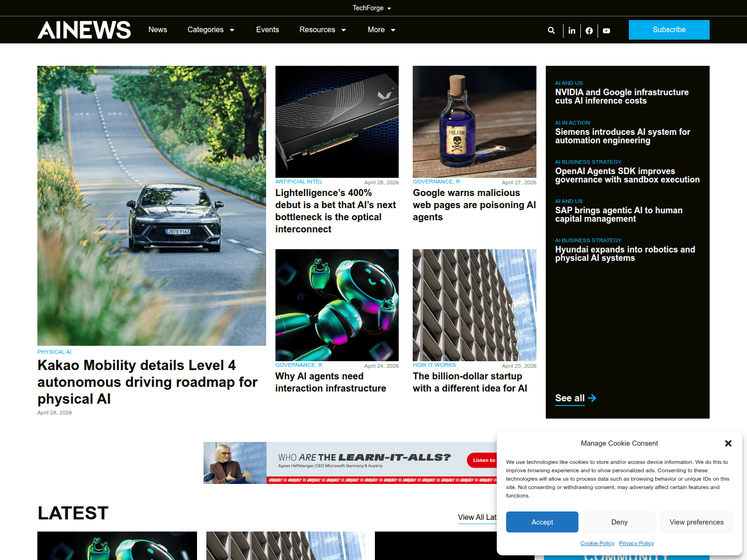This screenshot has height=560, width=747.
Task: Click the Subscribe button
Action: [669, 30]
